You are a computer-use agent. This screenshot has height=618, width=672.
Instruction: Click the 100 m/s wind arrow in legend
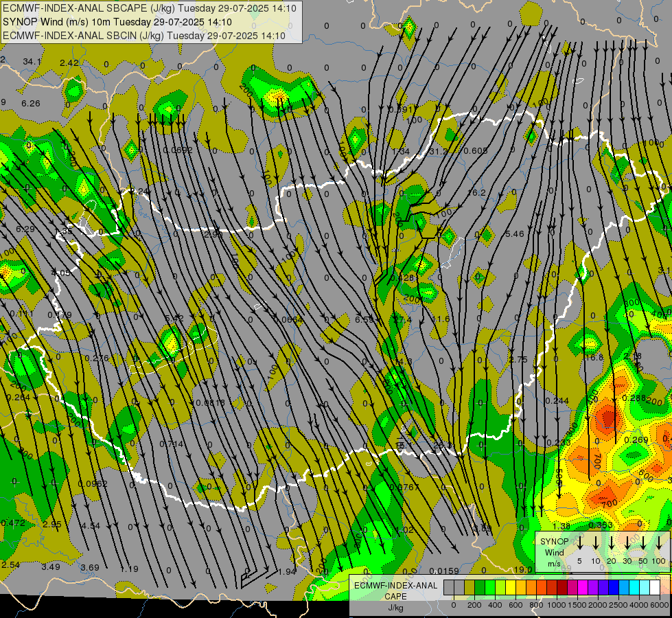(659, 543)
